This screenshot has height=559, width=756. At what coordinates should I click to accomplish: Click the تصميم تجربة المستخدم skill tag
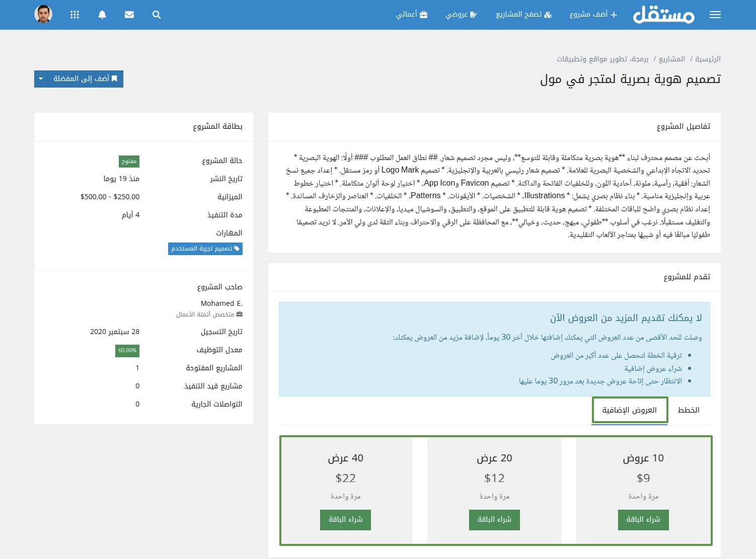(x=205, y=249)
